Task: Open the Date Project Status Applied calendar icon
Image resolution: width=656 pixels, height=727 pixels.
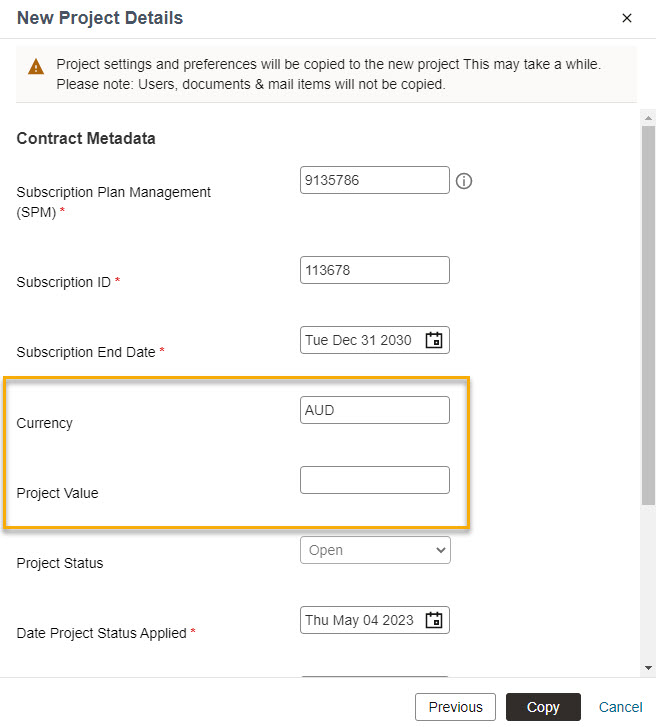Action: tap(434, 620)
